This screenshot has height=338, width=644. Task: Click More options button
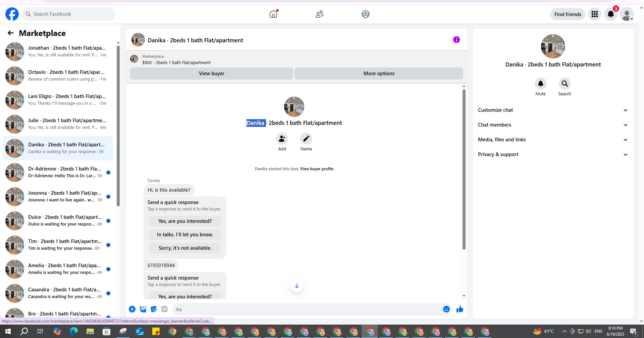point(379,74)
